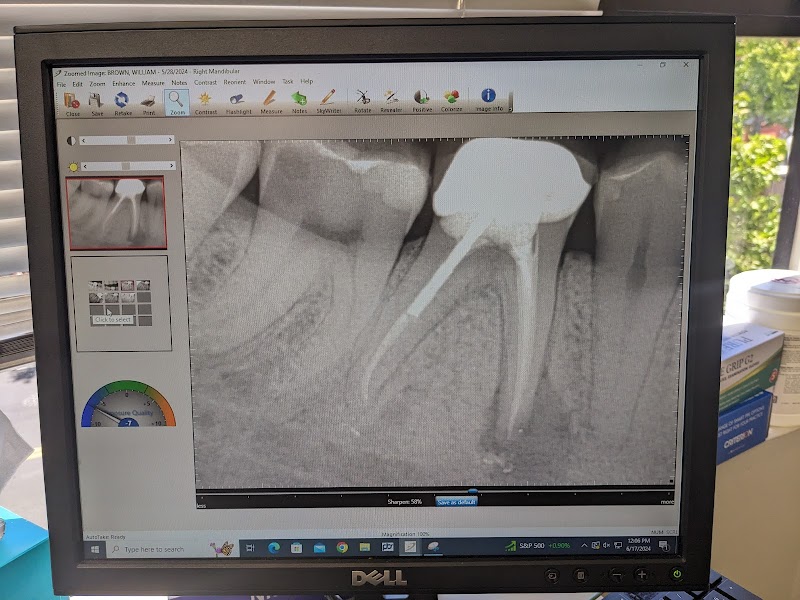The width and height of the screenshot is (800, 600).
Task: Click the Retake toolbar icon
Action: point(122,103)
